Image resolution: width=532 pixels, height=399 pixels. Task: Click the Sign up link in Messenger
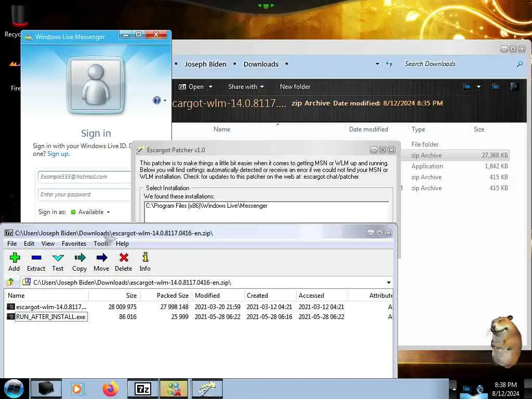(58, 154)
